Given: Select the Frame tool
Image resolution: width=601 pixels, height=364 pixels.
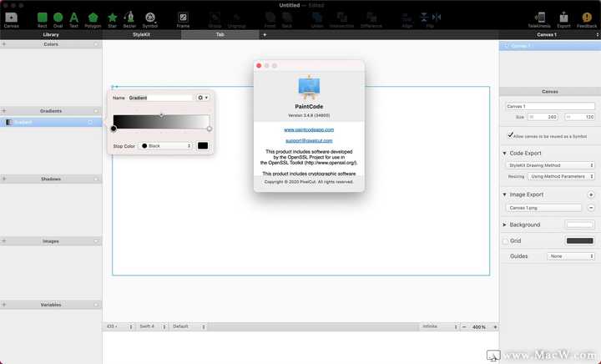Looking at the screenshot, I should point(183,20).
